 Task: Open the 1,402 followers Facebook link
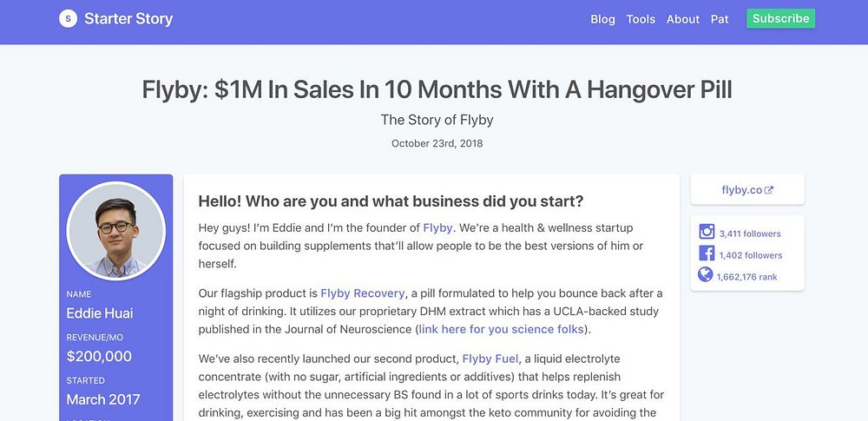point(751,255)
